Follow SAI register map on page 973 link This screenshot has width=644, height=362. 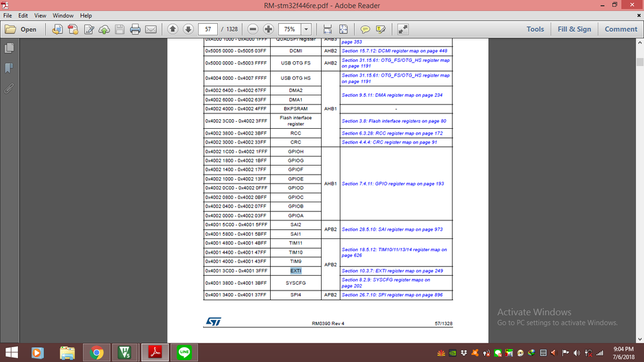click(392, 229)
